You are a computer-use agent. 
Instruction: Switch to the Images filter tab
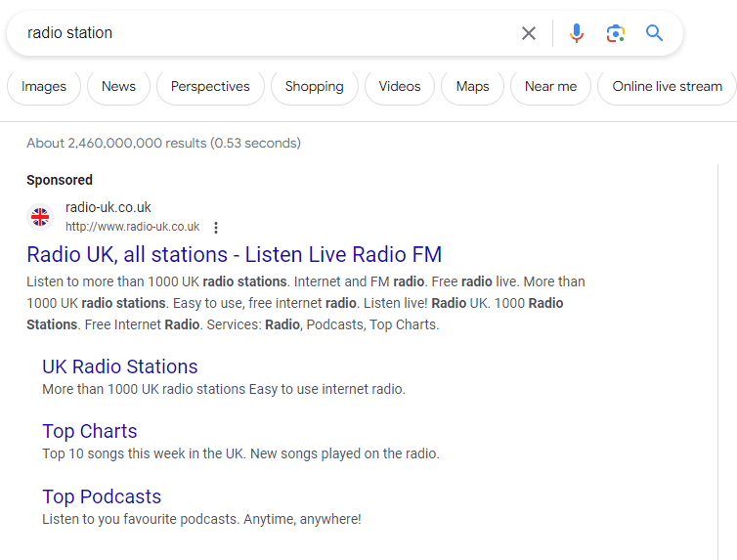(44, 87)
